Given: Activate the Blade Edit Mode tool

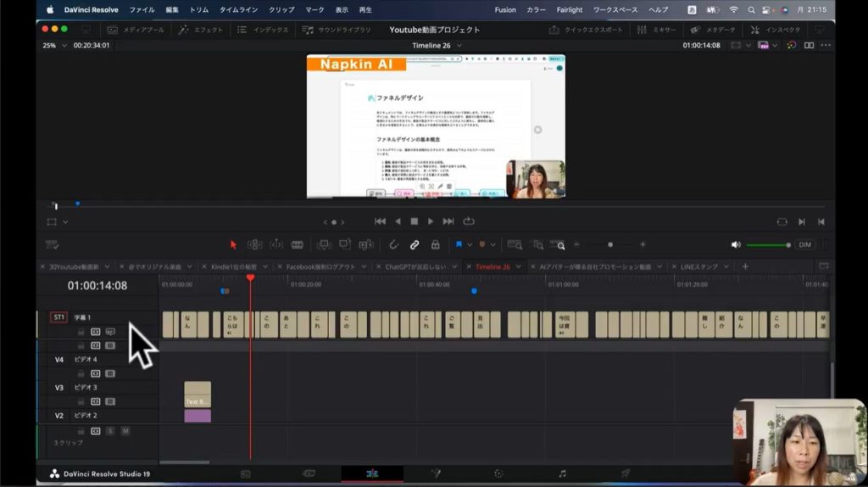Looking at the screenshot, I should (x=298, y=244).
